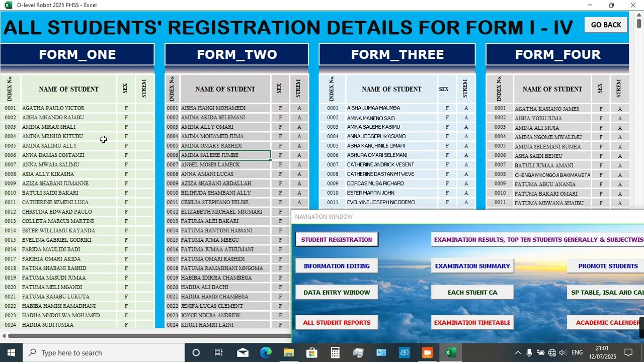Image resolution: width=644 pixels, height=362 pixels.
Task: Open the EXAMINATION TIMETABLE button
Action: (x=472, y=323)
